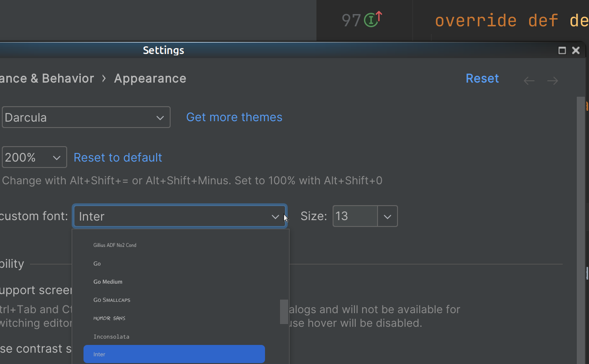Go forward using the right arrow
Viewport: 589px width, 364px height.
552,81
